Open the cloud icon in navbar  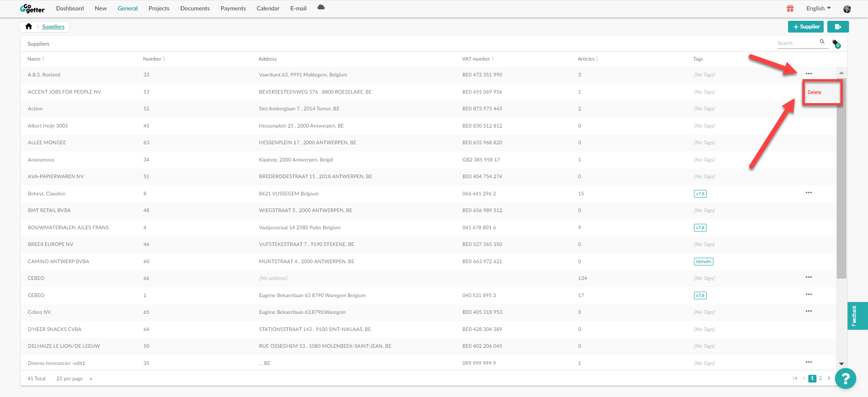pyautogui.click(x=321, y=7)
